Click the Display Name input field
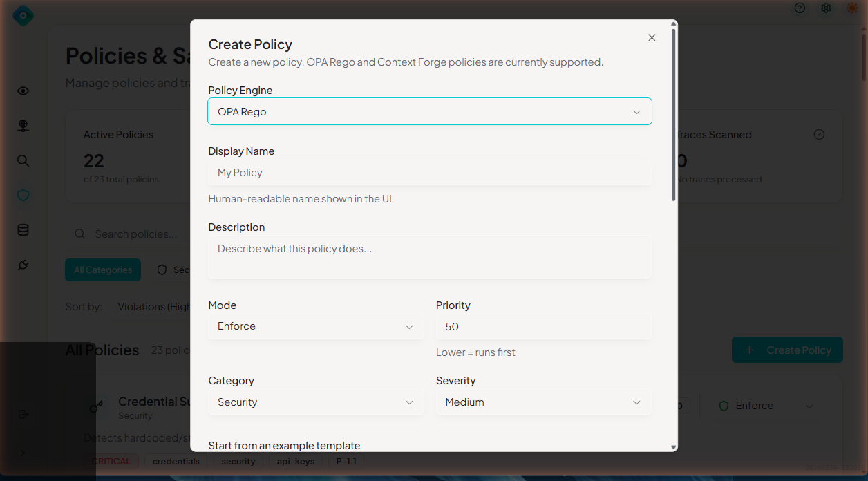868x481 pixels. coord(429,173)
